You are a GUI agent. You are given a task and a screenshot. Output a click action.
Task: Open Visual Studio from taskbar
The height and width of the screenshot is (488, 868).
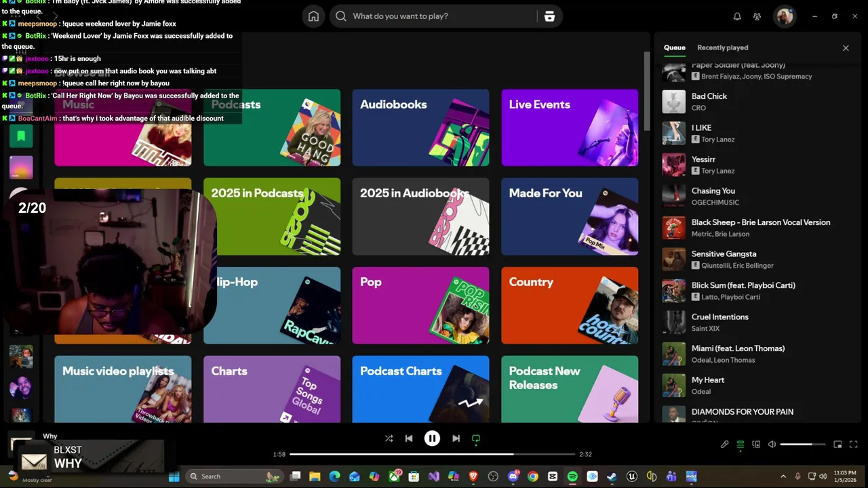point(434,476)
